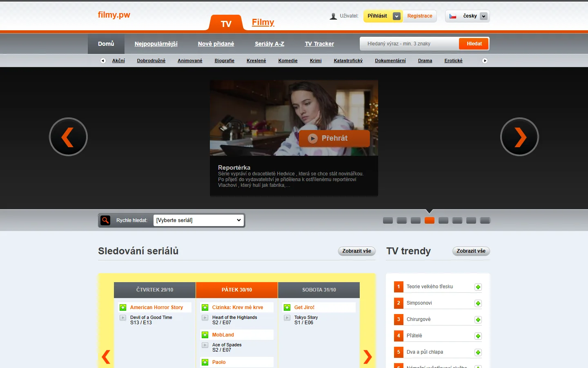Click Zobrazit vše next to TV trendy
The height and width of the screenshot is (368, 588).
pyautogui.click(x=471, y=251)
